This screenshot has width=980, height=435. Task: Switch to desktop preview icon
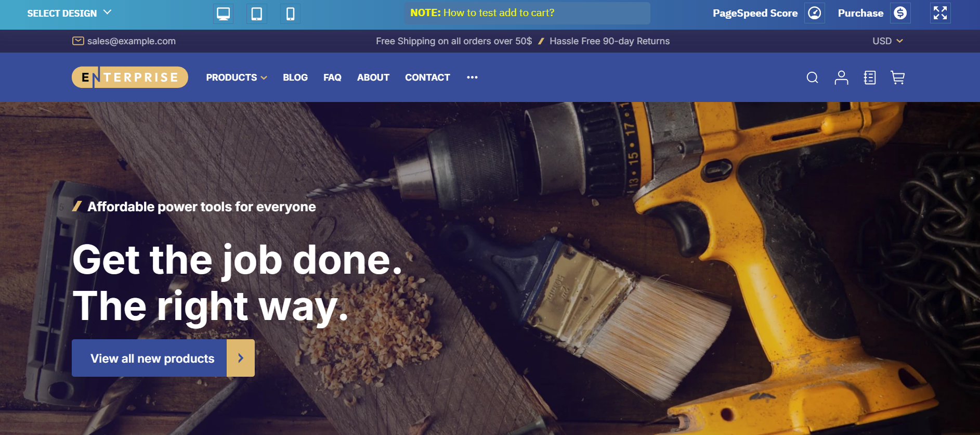coord(224,13)
